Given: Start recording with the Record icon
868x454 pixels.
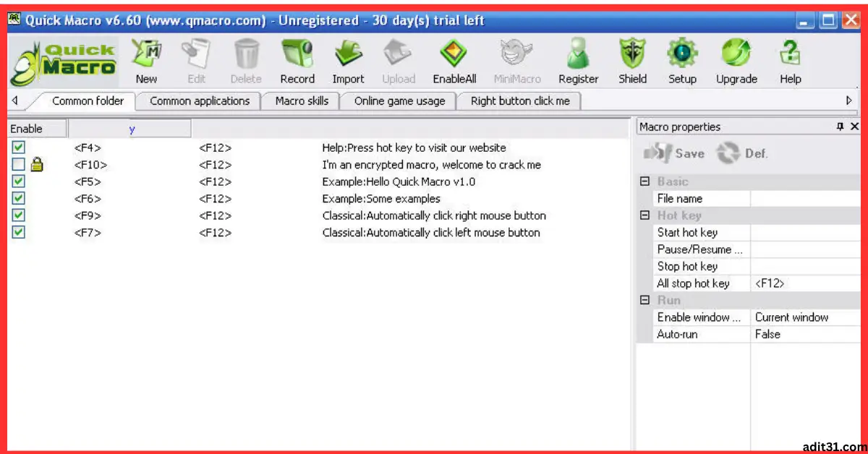Looking at the screenshot, I should (297, 55).
